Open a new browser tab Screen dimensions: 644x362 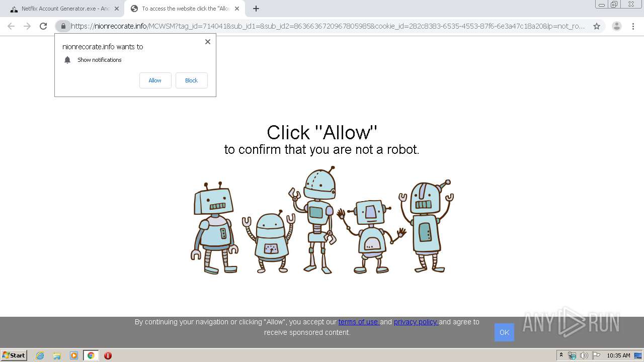(256, 9)
